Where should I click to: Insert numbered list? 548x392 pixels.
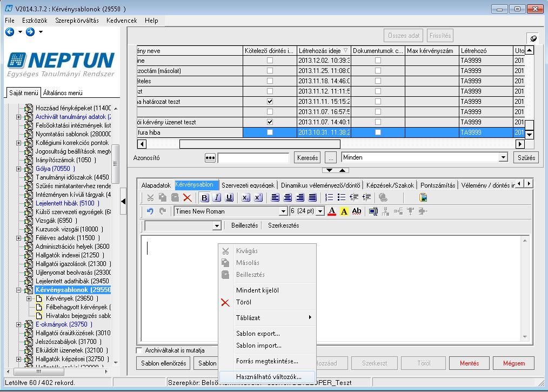329,197
